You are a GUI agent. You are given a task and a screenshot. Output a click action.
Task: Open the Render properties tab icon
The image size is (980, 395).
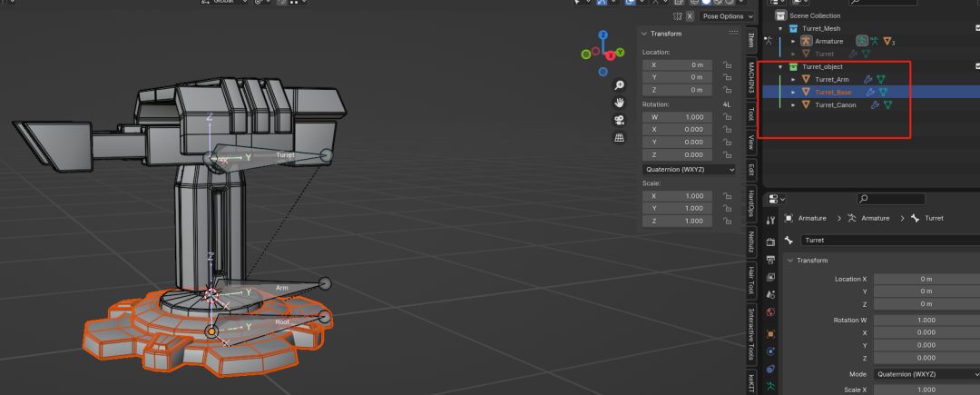click(x=770, y=242)
